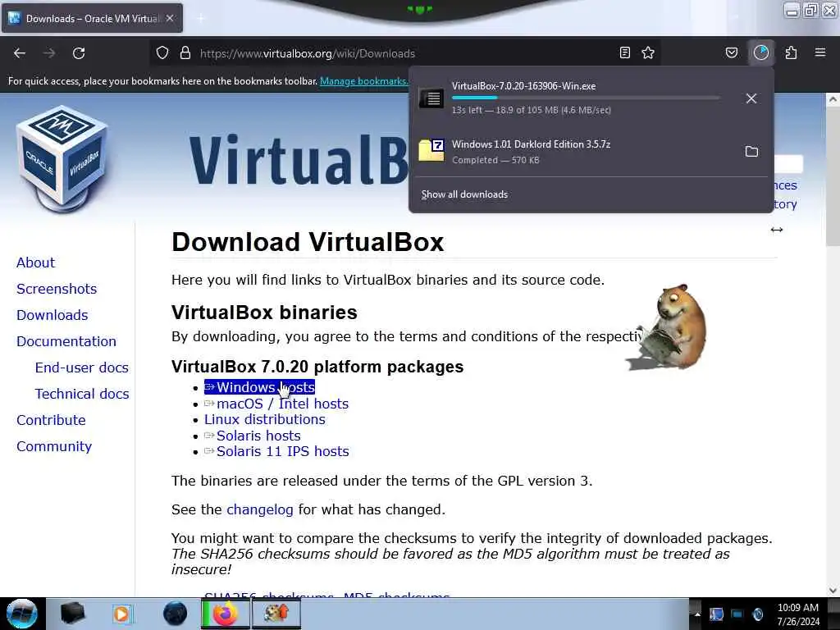Open the media player taskbar icon
Viewport: 840px width, 630px height.
(x=121, y=614)
